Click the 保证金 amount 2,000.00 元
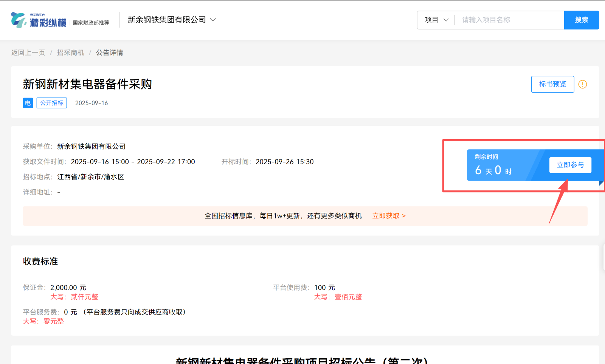 coord(68,288)
